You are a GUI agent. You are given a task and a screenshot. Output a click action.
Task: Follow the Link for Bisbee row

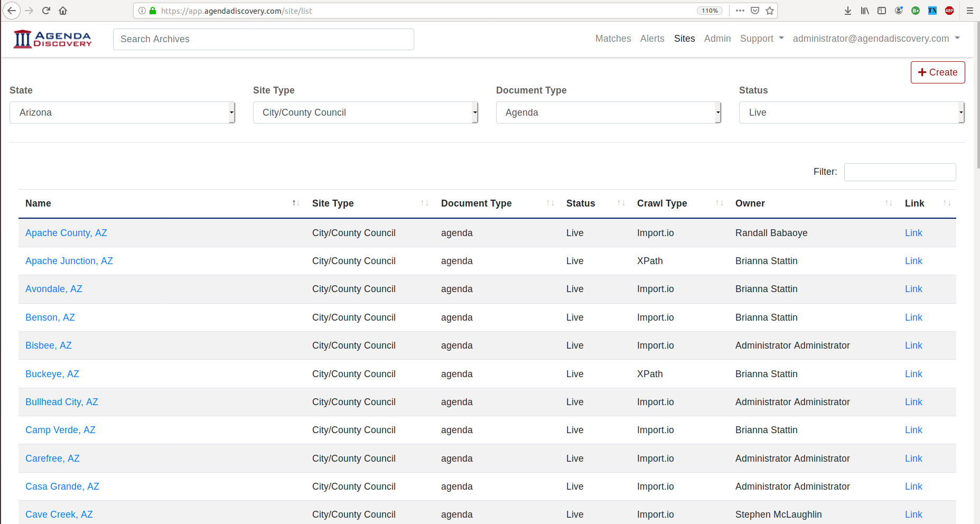point(913,345)
